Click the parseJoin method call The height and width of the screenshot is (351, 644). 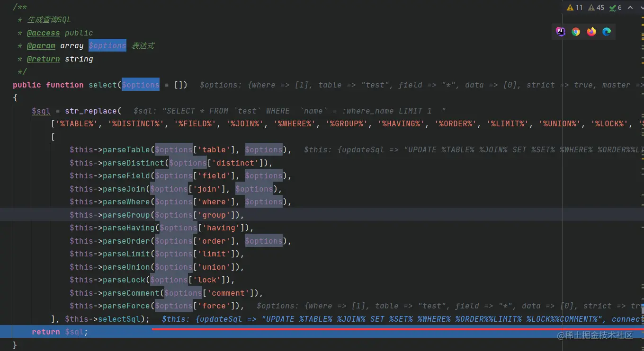124,189
